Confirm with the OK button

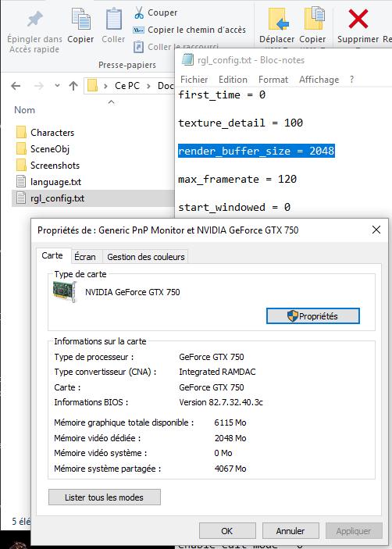227,531
